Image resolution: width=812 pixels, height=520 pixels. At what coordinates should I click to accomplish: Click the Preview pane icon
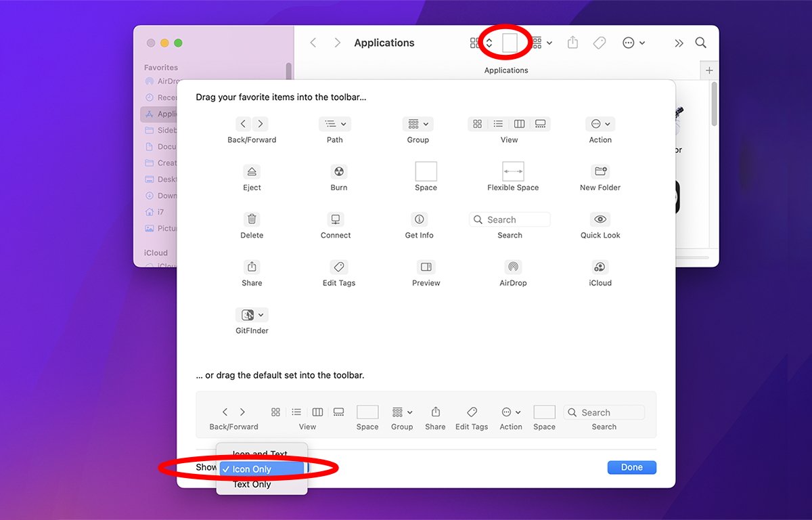click(426, 267)
